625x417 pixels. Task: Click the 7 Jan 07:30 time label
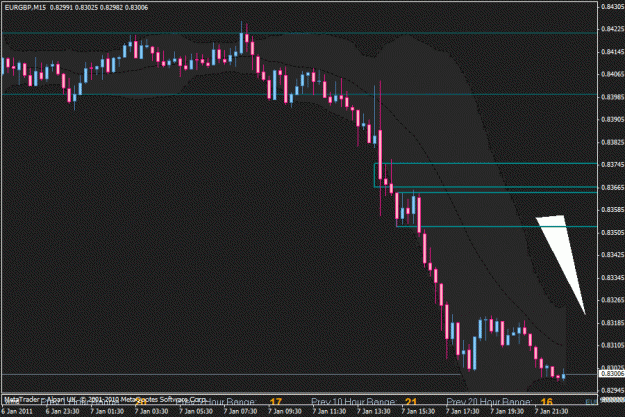(240, 411)
